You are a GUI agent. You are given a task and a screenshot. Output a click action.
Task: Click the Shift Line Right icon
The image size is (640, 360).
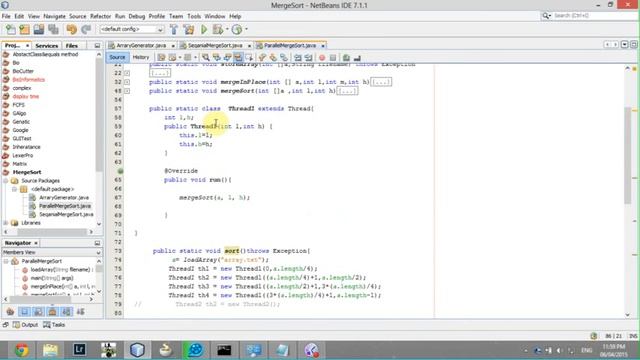(x=309, y=58)
